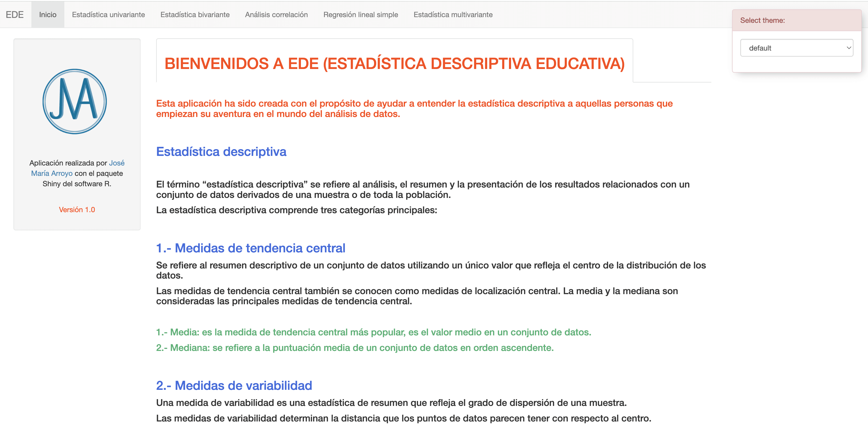Click the orange intro paragraph about the app
Image resolution: width=868 pixels, height=429 pixels.
point(415,108)
